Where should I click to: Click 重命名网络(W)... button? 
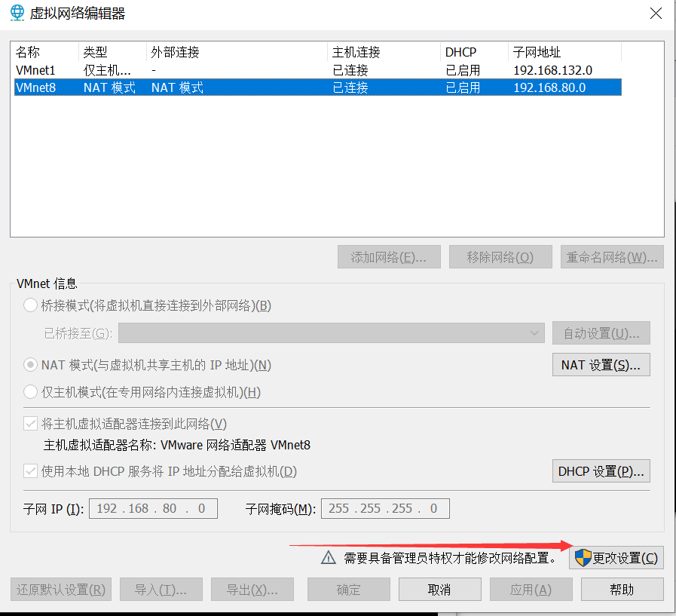tap(612, 257)
